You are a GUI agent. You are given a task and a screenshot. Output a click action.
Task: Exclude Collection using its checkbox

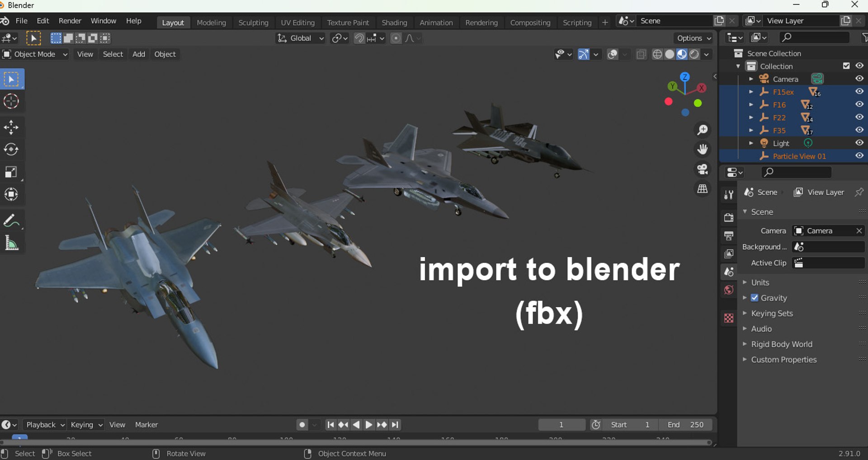(x=846, y=66)
